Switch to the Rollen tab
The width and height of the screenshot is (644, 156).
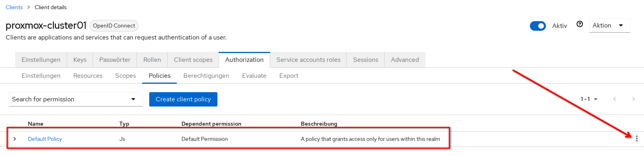tap(152, 60)
